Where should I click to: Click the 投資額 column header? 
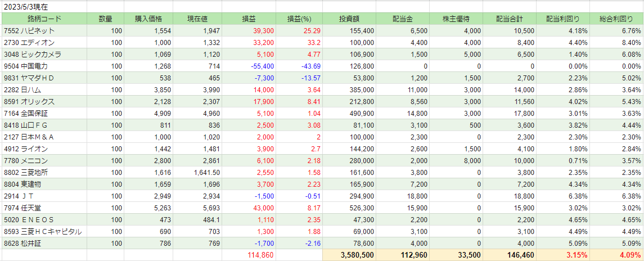pyautogui.click(x=349, y=19)
